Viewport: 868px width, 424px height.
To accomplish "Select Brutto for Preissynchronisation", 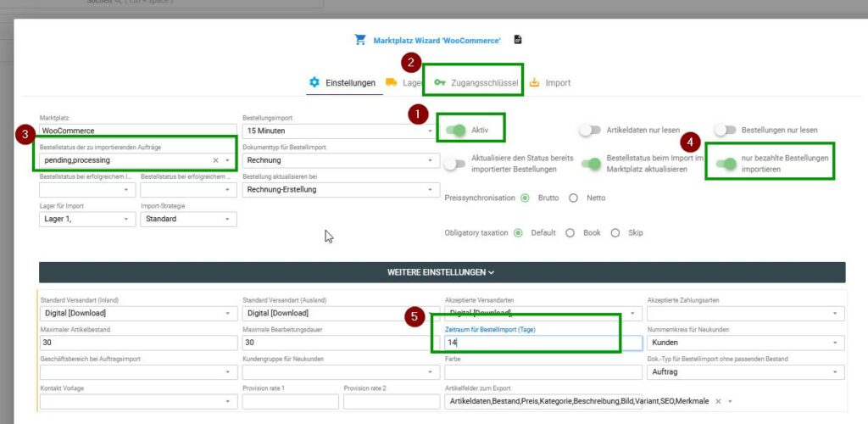I will pyautogui.click(x=526, y=198).
